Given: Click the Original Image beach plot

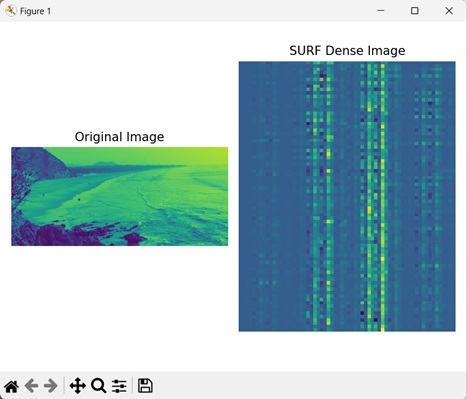Looking at the screenshot, I should pyautogui.click(x=120, y=196).
